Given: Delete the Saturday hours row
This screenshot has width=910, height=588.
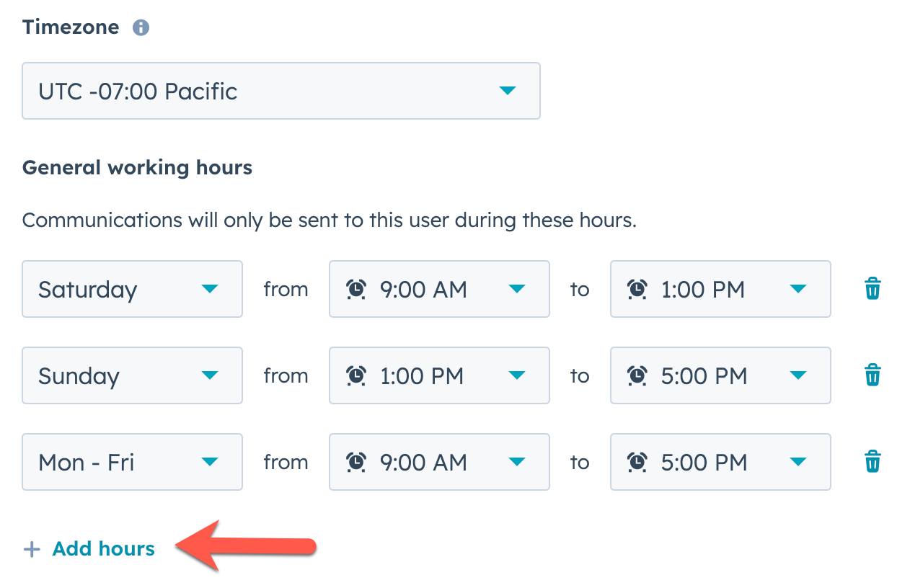Looking at the screenshot, I should pos(872,289).
